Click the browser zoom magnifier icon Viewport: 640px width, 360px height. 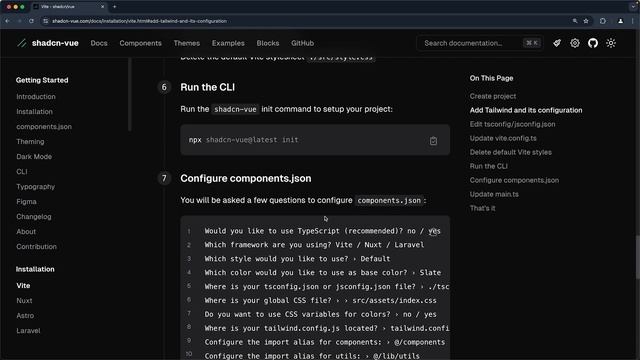tap(575, 21)
